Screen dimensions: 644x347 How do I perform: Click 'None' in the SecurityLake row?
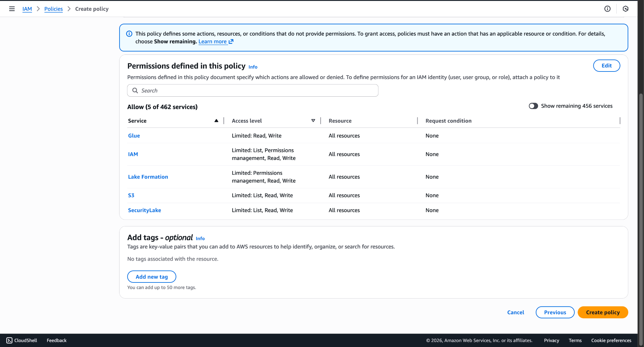coord(432,210)
